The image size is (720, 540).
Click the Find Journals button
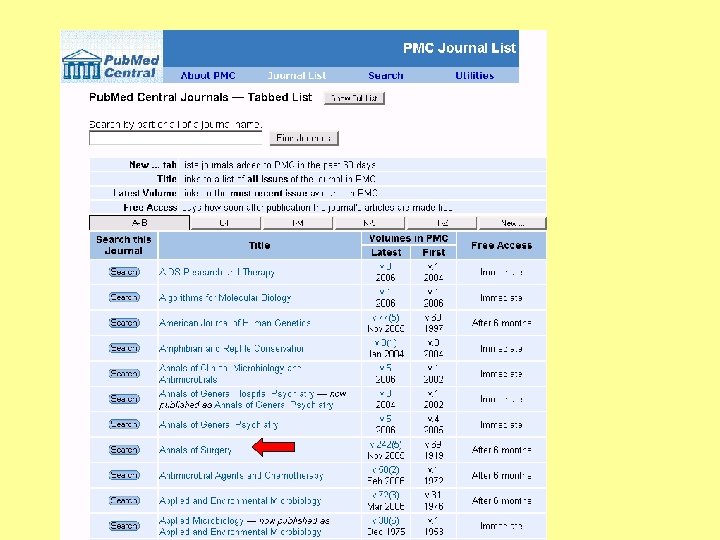tap(304, 138)
